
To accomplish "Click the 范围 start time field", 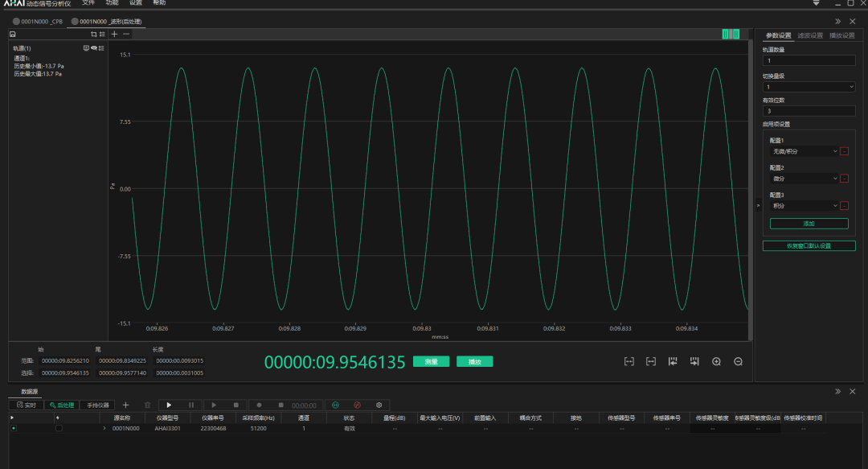I will tap(65, 361).
